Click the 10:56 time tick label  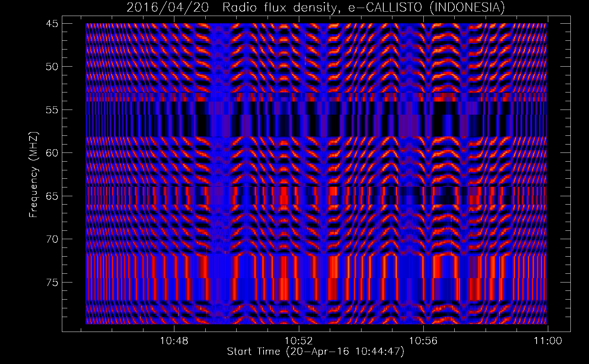[423, 341]
